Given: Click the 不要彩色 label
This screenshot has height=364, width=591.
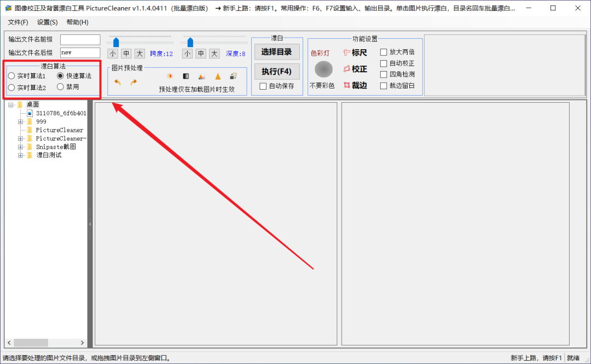Looking at the screenshot, I should pyautogui.click(x=322, y=86).
